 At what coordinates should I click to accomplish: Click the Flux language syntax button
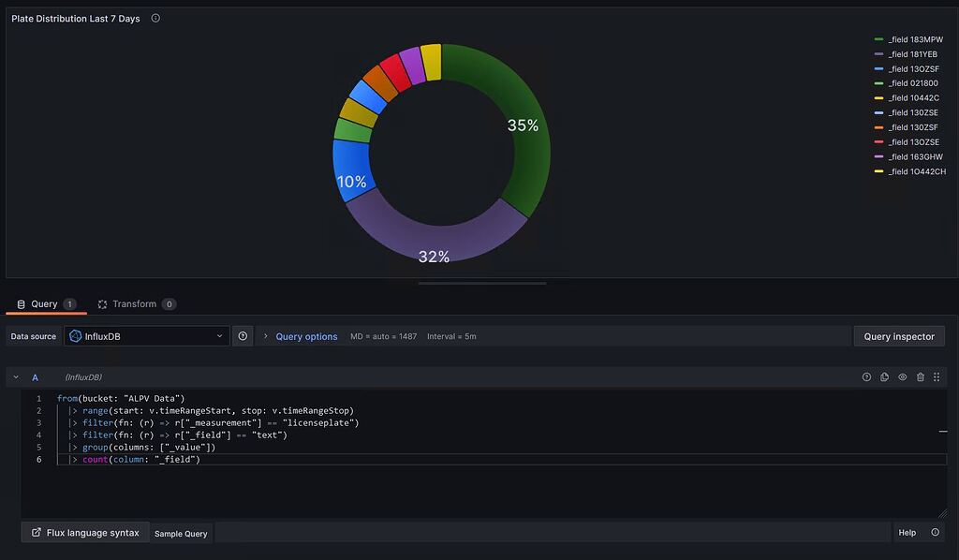tap(84, 532)
